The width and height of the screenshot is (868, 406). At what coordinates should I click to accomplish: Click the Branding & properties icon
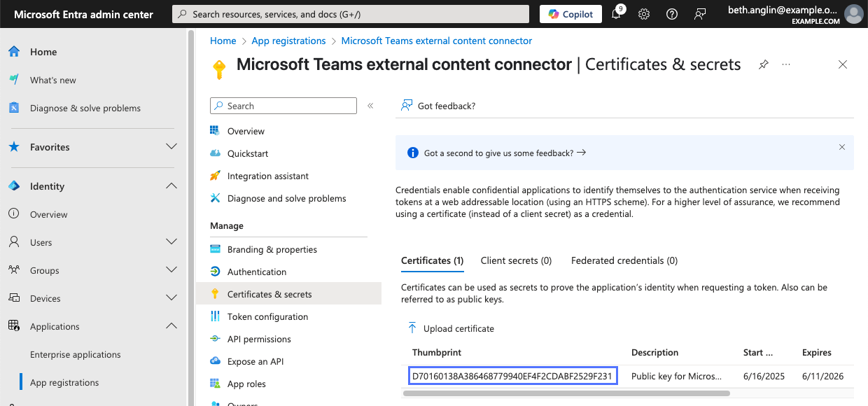[x=215, y=249]
